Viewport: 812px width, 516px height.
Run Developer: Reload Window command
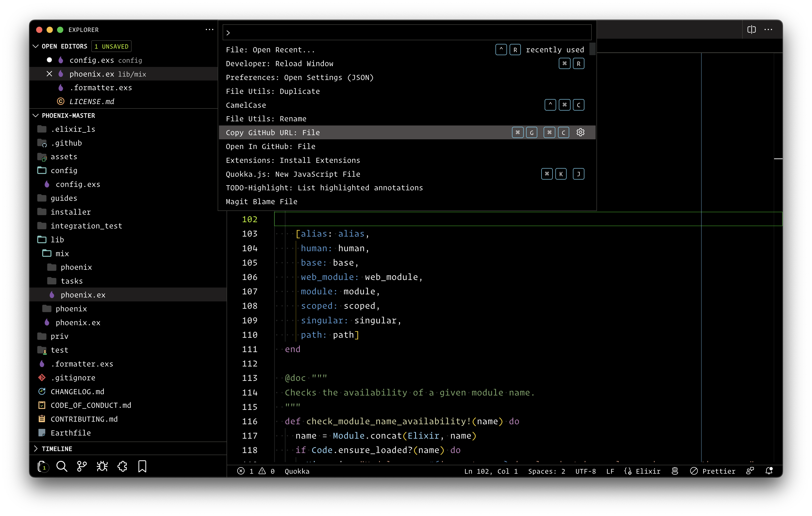(x=407, y=64)
